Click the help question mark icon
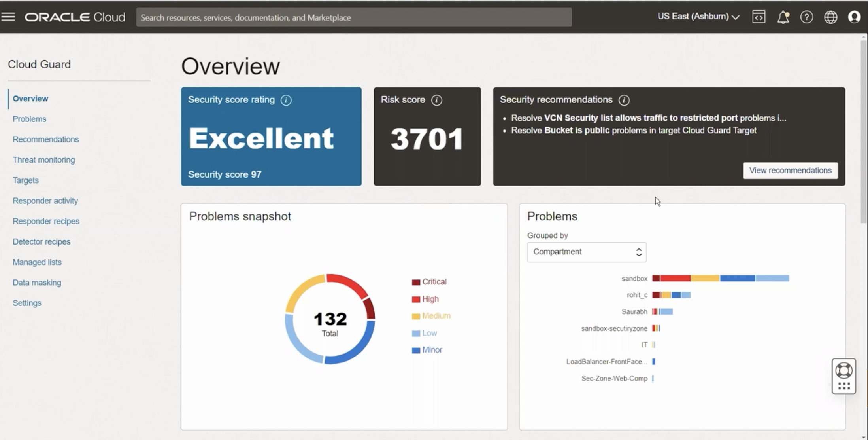 click(806, 17)
